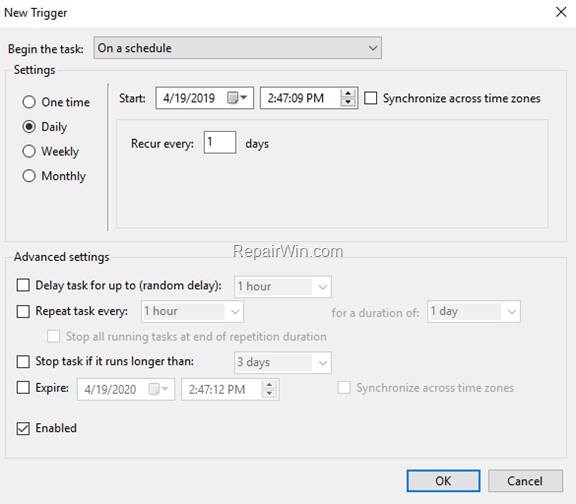Screen dimensions: 576x504
Task: Click the Start time down spinner arrow
Action: point(348,102)
